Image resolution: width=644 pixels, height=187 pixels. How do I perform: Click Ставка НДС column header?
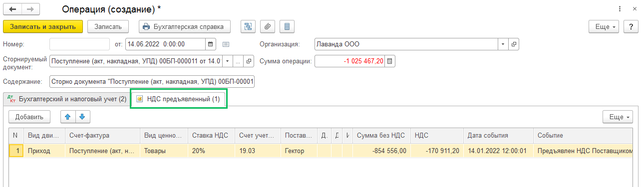click(x=211, y=135)
